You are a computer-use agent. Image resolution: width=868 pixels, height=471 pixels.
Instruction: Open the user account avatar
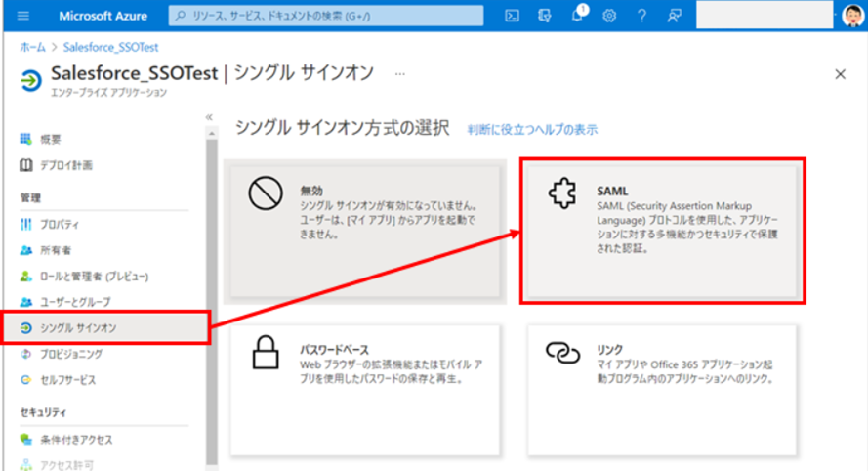(852, 16)
